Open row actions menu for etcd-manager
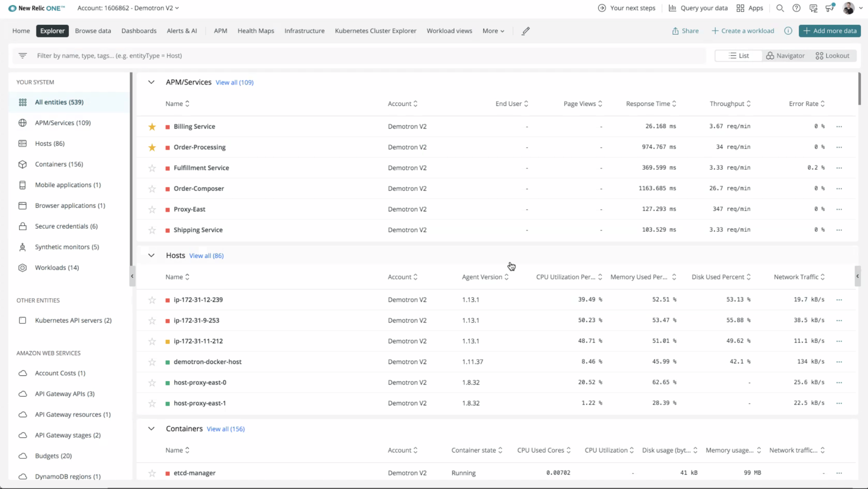Image resolution: width=868 pixels, height=489 pixels. coord(839,473)
